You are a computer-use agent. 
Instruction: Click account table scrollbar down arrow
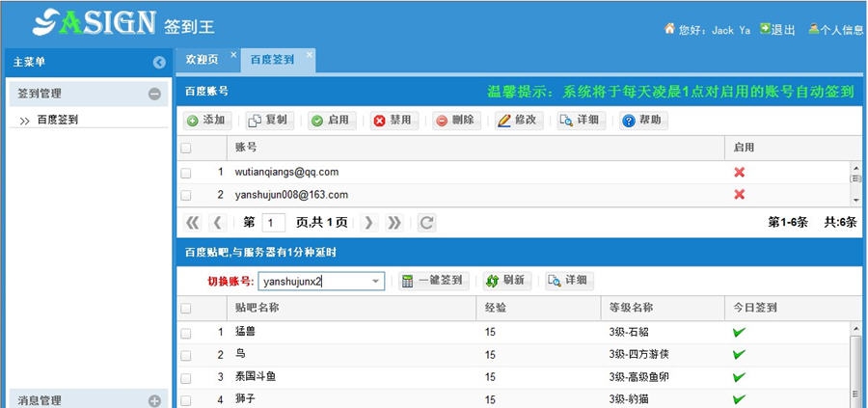tap(856, 200)
